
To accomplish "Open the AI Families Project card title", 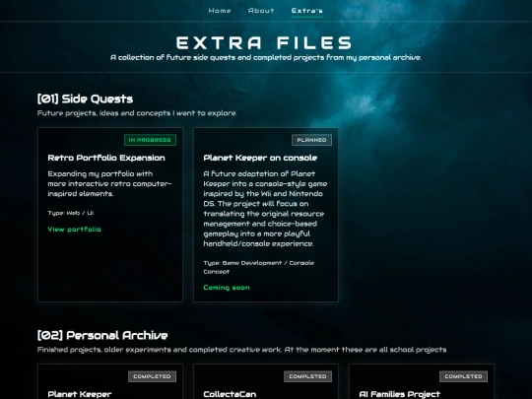I will (x=399, y=394).
